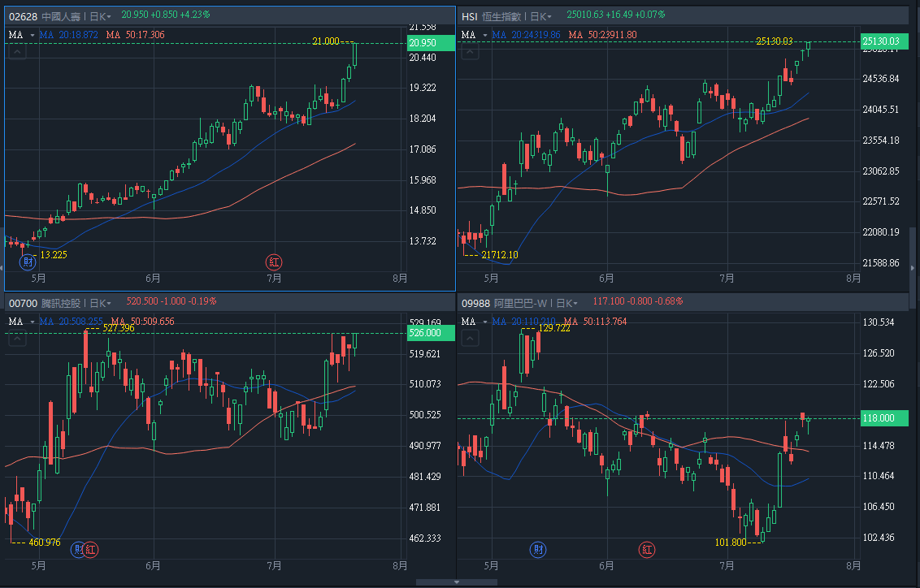Open the 日K period dropdown for 騰訊控股
Screen dimensions: 920x588
[100, 303]
